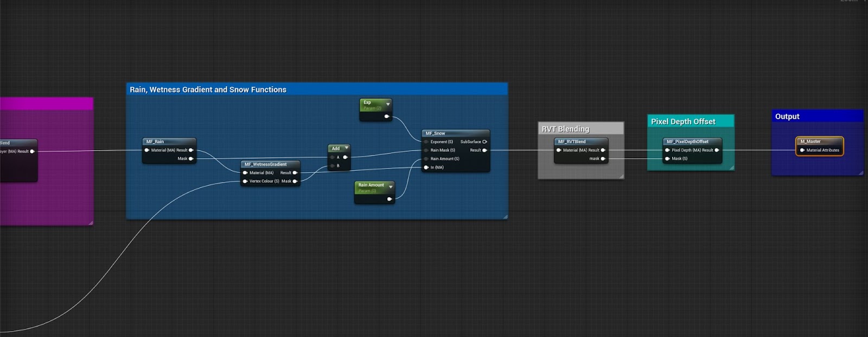Select the Output comment box header
Screen dimensions: 868x337
(x=817, y=116)
